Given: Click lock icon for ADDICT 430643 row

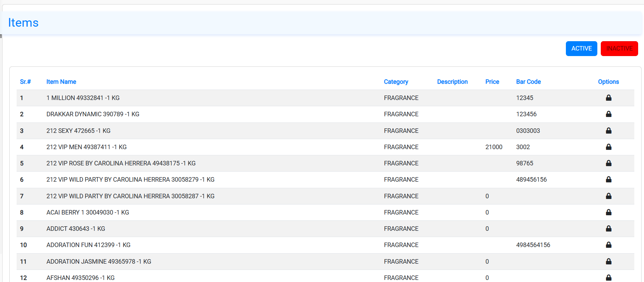Looking at the screenshot, I should (608, 229).
